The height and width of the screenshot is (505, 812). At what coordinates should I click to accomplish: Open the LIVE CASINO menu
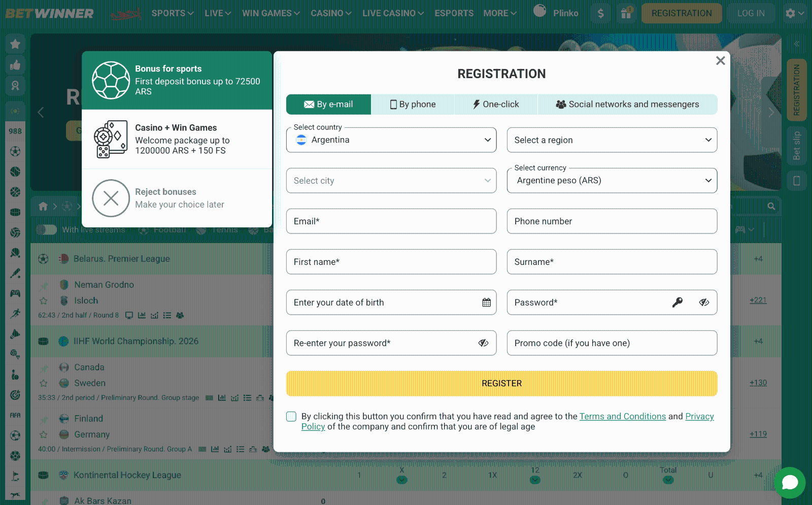[x=393, y=13]
